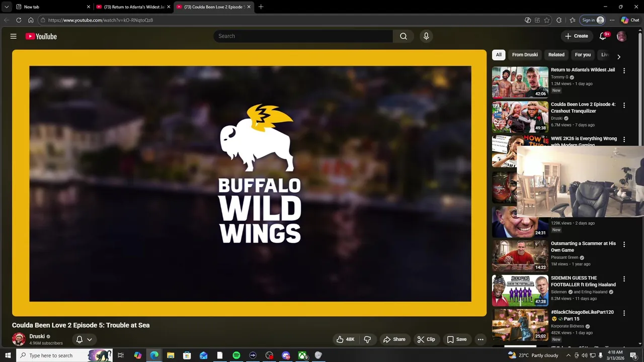Click the address bar URL
The height and width of the screenshot is (362, 644).
pos(100,20)
